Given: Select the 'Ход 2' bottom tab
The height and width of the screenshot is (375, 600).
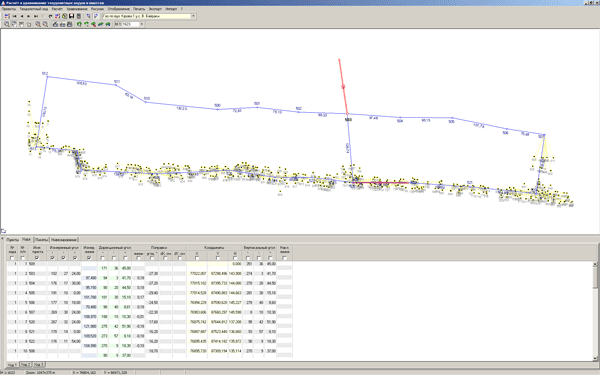Looking at the screenshot, I should [25, 364].
